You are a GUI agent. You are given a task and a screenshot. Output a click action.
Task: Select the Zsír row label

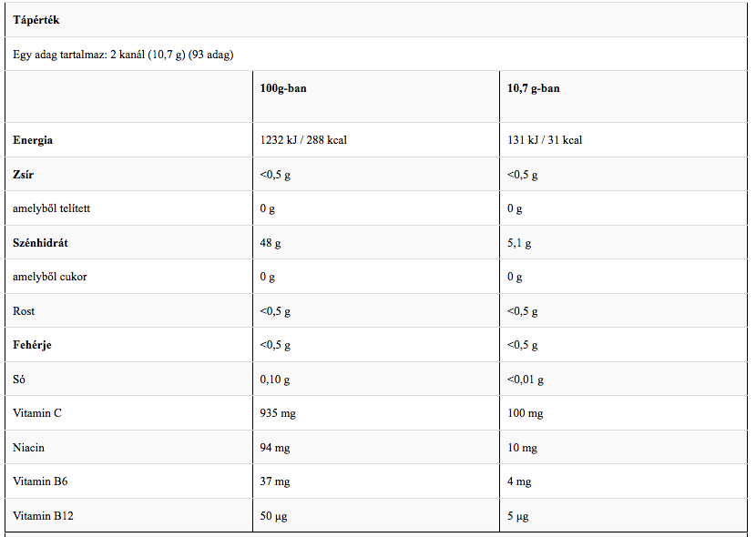(x=24, y=174)
